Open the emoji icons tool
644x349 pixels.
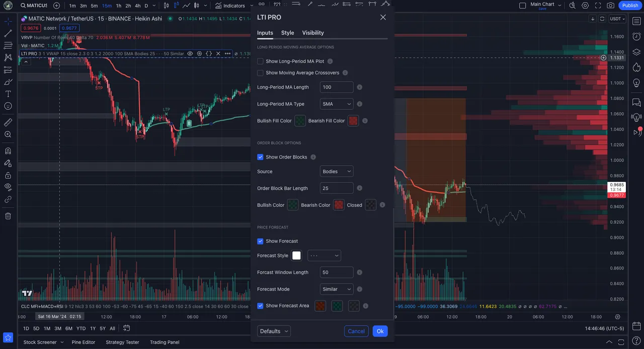8,106
